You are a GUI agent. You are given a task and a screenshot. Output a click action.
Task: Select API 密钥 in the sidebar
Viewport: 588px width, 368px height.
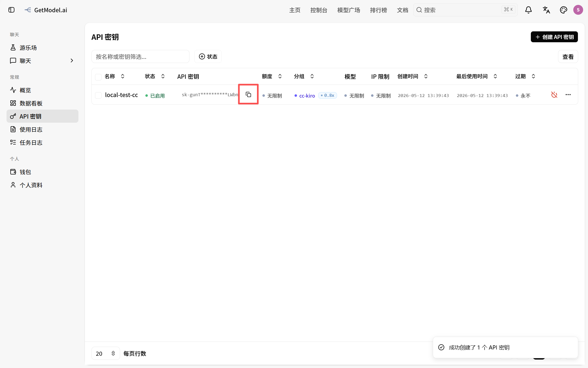click(42, 116)
